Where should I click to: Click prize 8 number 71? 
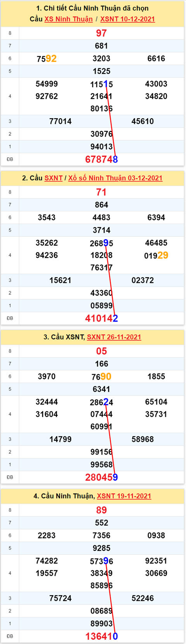click(102, 192)
